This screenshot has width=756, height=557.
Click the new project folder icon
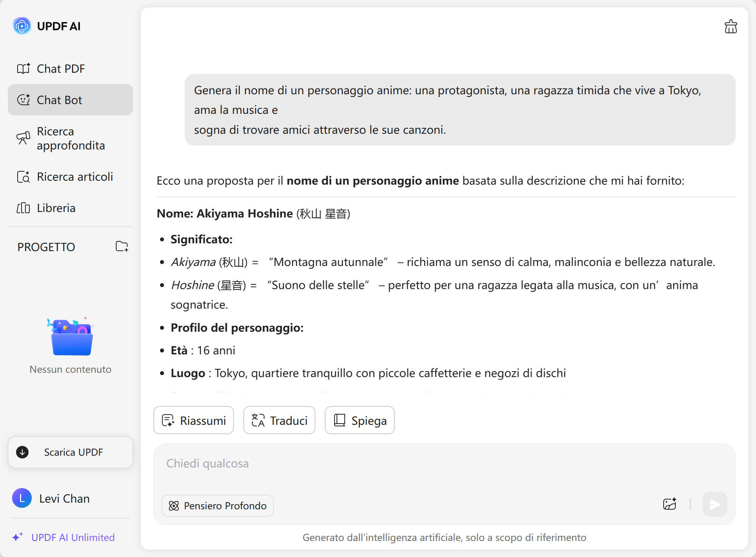pos(122,246)
